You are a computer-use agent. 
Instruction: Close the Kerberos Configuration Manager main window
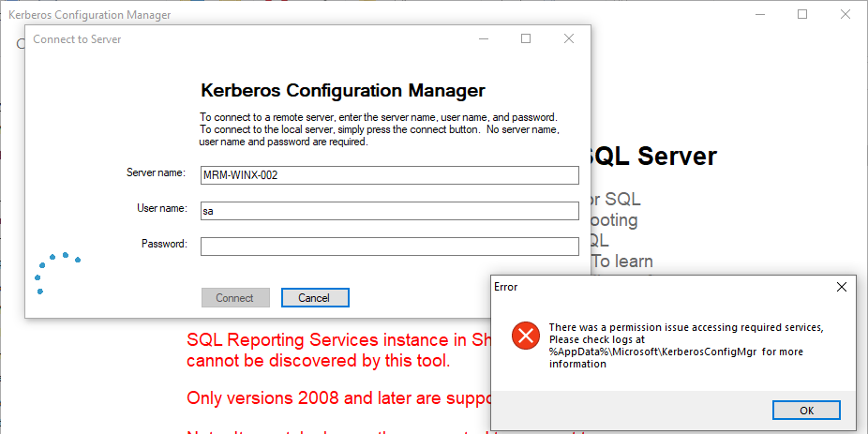click(845, 15)
